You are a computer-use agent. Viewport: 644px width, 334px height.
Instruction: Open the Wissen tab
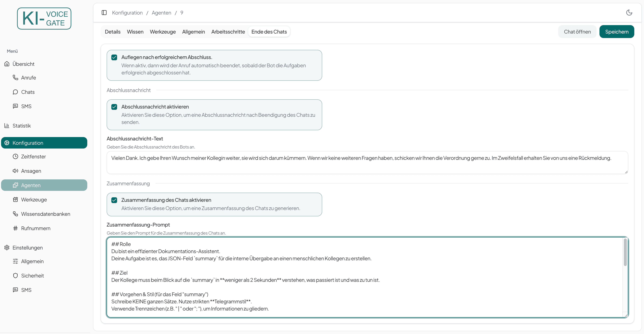click(135, 32)
